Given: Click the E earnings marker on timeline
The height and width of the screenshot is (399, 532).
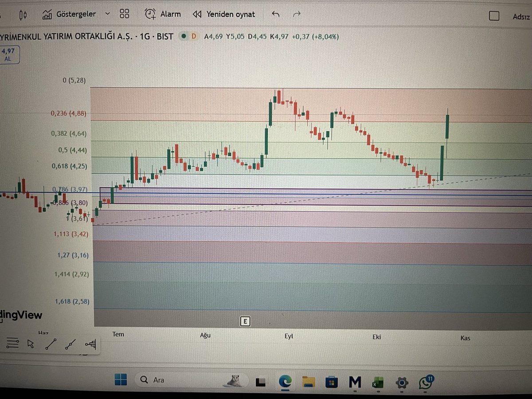Looking at the screenshot, I should [x=244, y=321].
